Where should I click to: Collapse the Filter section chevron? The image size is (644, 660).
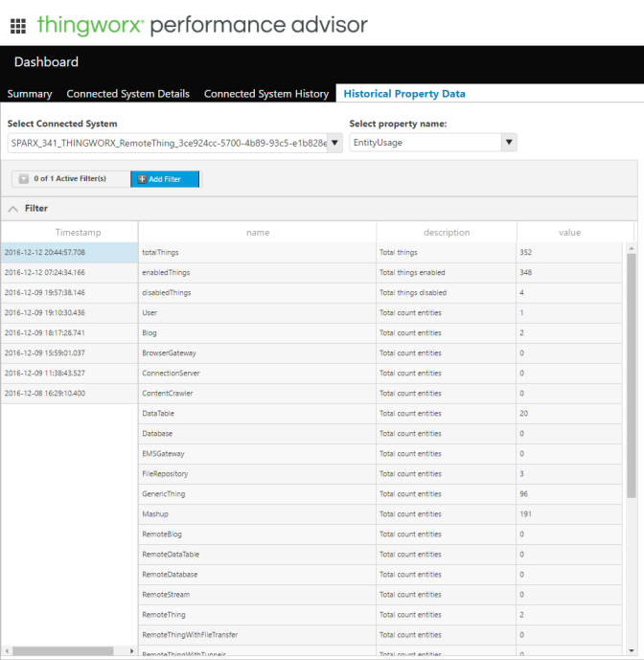(13, 209)
